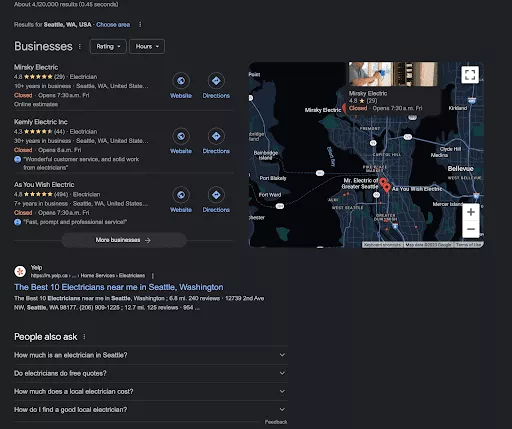Open As You Wish Electric website icon

[181, 195]
